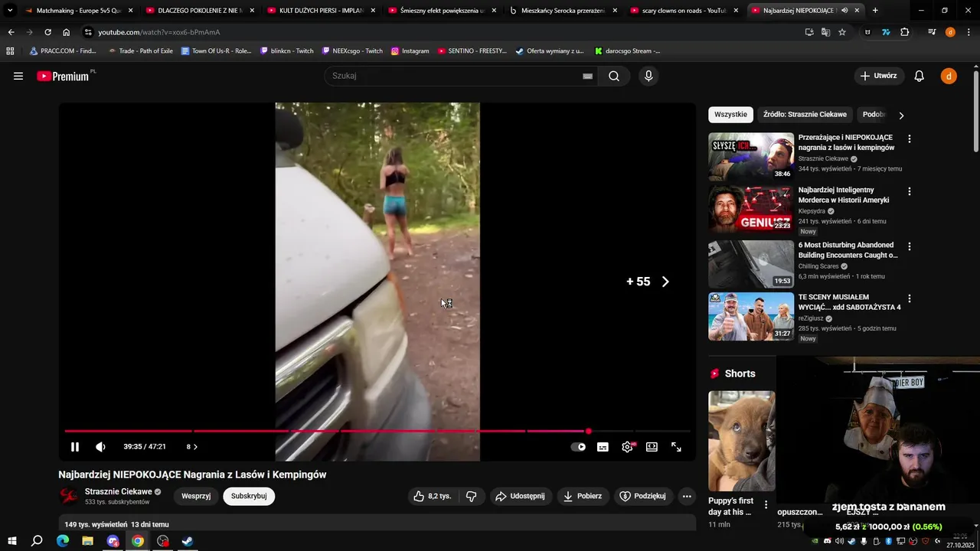Screen dimensions: 980x551
Task: Switch to KULT DUŻYCH PIERSI tab
Action: (x=322, y=11)
